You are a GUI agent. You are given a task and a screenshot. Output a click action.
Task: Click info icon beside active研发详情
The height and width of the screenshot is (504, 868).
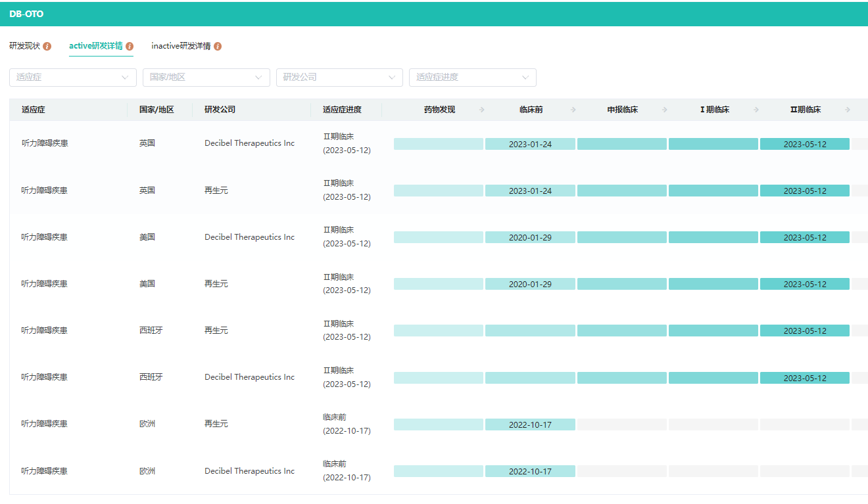pos(130,47)
